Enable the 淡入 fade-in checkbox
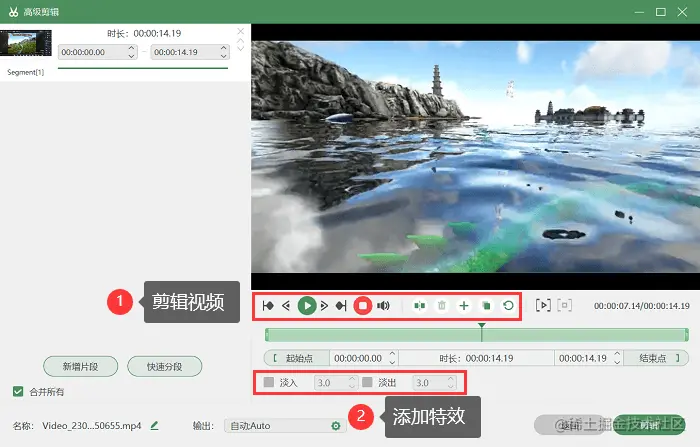The image size is (700, 447). pos(269,382)
